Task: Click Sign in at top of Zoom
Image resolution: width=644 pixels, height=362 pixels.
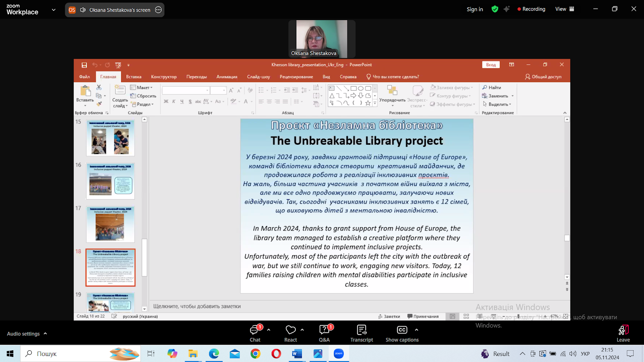Action: click(x=475, y=9)
